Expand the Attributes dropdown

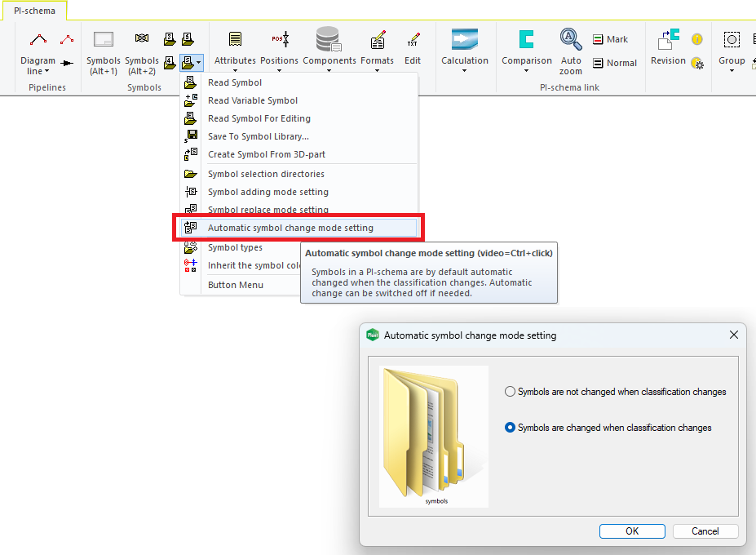(235, 71)
